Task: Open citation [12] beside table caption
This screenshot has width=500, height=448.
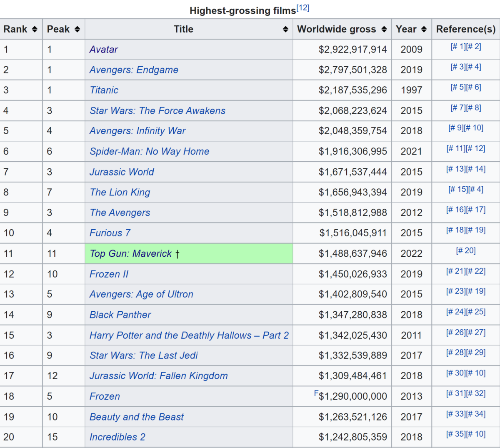Action: click(303, 8)
